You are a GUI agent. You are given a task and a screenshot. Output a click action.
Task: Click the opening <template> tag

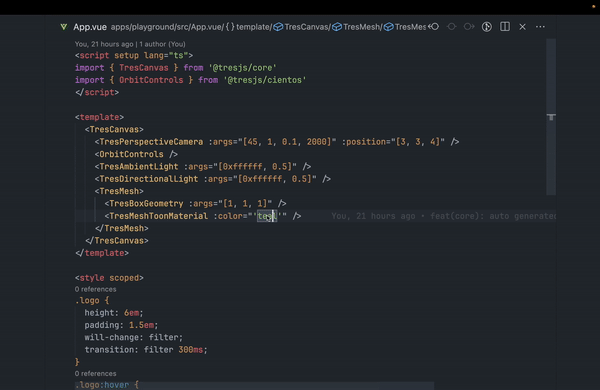pyautogui.click(x=99, y=117)
